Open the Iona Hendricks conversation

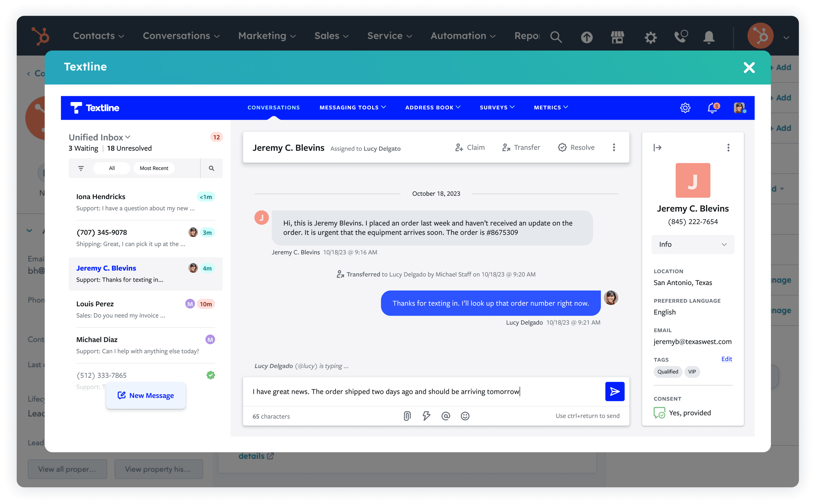145,202
